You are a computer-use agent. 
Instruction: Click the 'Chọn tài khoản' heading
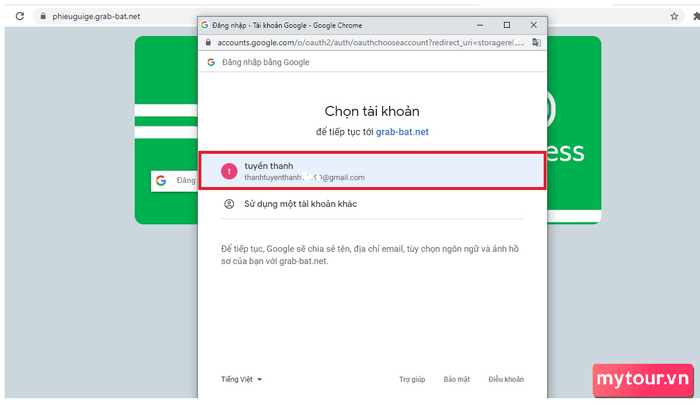372,111
